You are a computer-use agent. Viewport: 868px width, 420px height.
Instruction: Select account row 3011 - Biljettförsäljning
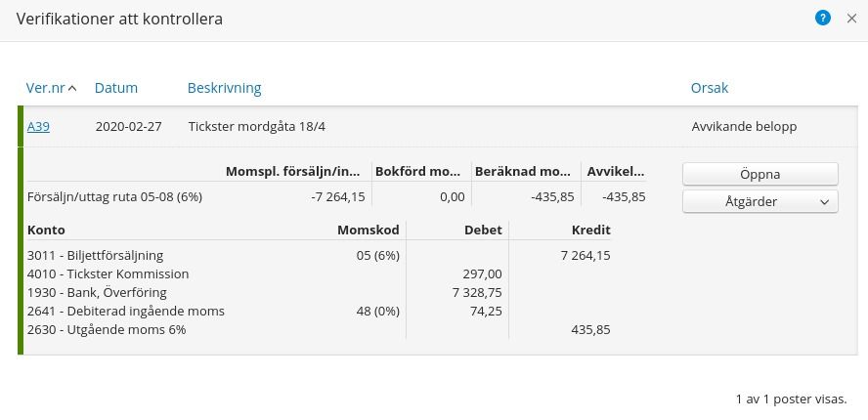96,256
